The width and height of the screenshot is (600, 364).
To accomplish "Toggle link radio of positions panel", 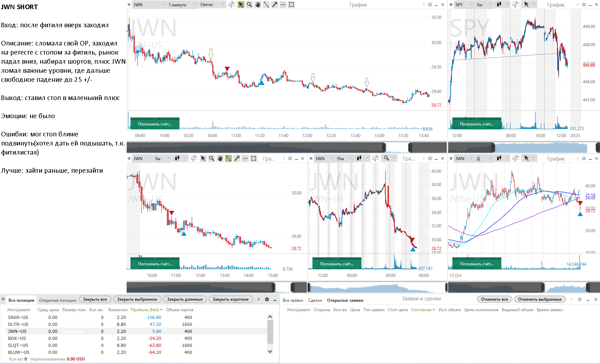I will point(3,299).
